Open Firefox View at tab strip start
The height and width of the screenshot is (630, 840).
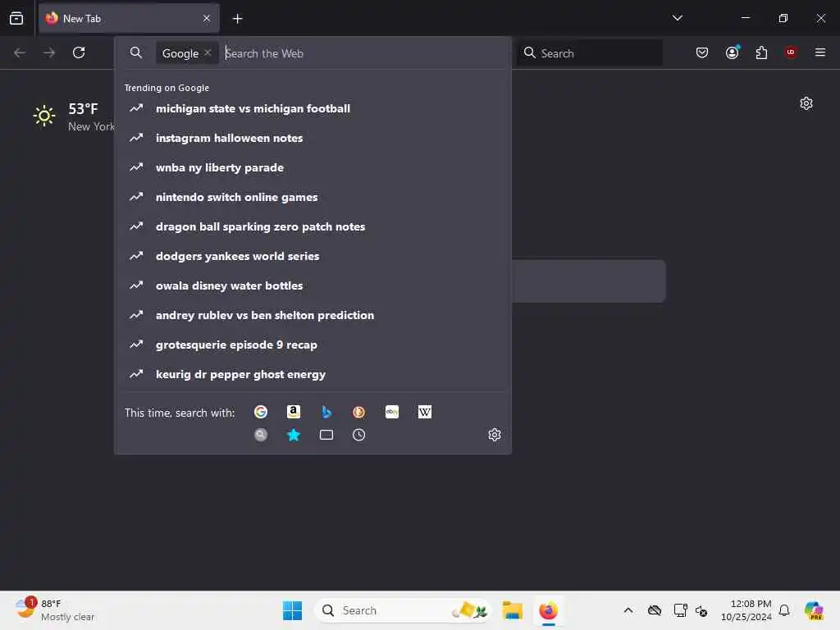(16, 18)
